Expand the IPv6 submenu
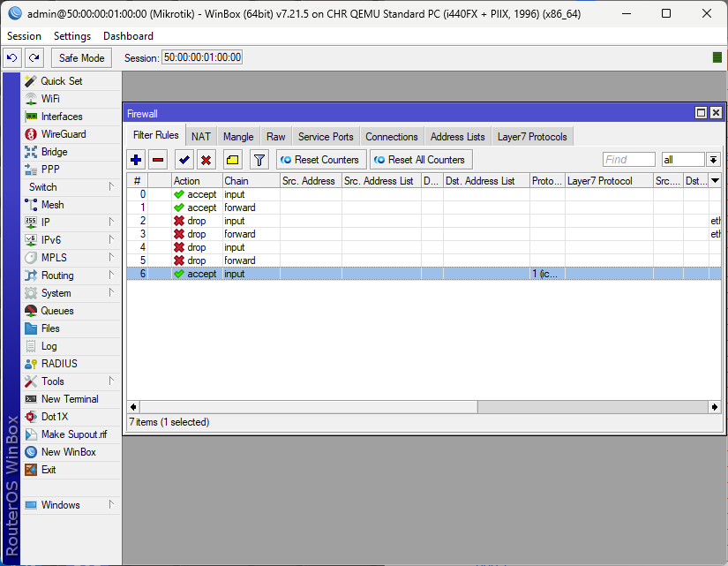 [x=111, y=239]
